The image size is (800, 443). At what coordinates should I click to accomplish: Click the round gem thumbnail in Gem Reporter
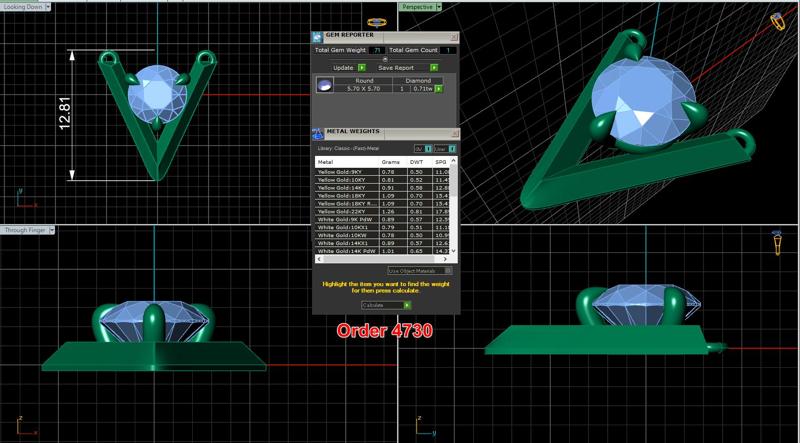tap(325, 85)
